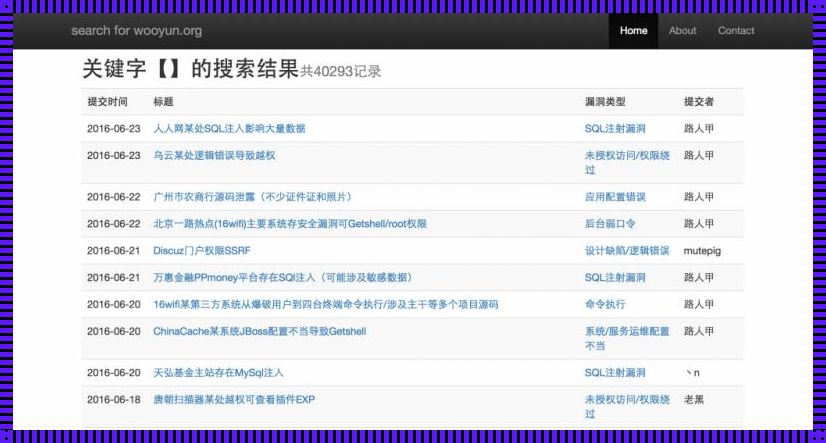The height and width of the screenshot is (443, 826).
Task: Click the 'search for wooyun.org' brand title
Action: point(136,31)
